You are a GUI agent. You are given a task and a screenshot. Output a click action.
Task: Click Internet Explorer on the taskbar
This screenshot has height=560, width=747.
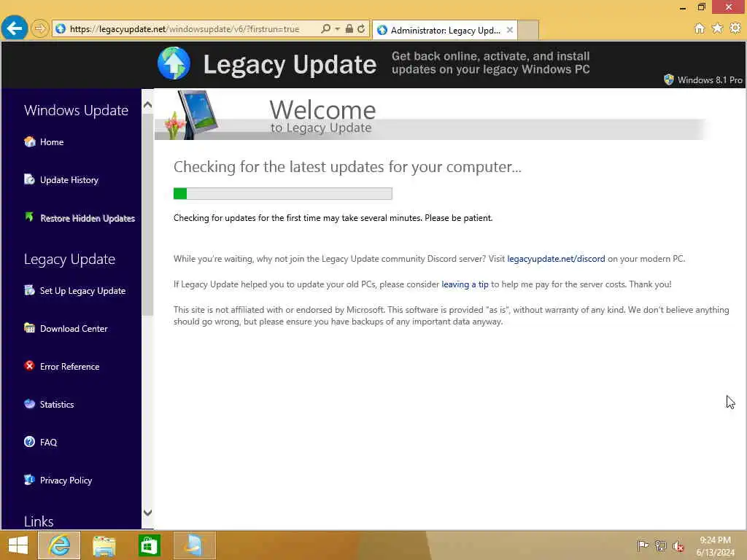coord(59,545)
